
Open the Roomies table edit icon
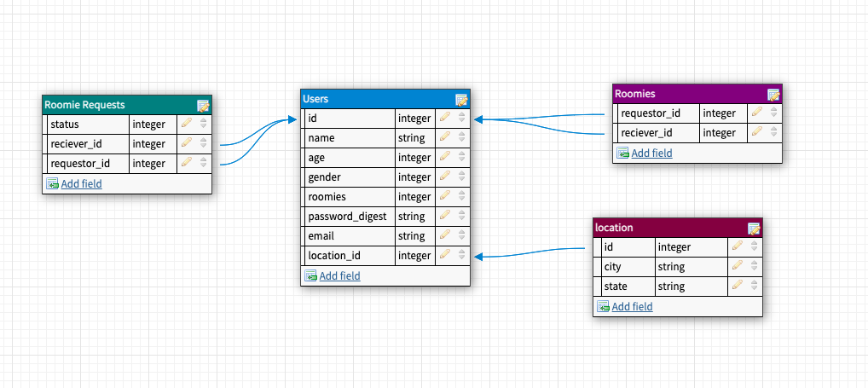(x=774, y=95)
